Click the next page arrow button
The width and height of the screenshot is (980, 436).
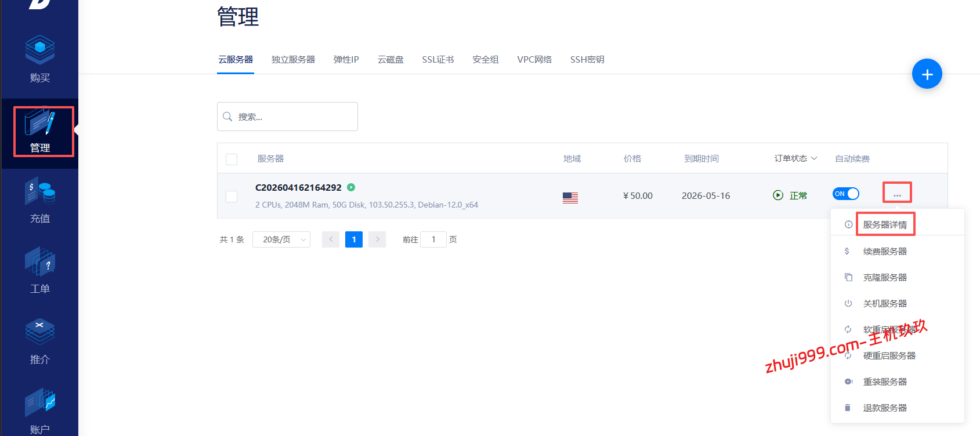(377, 239)
